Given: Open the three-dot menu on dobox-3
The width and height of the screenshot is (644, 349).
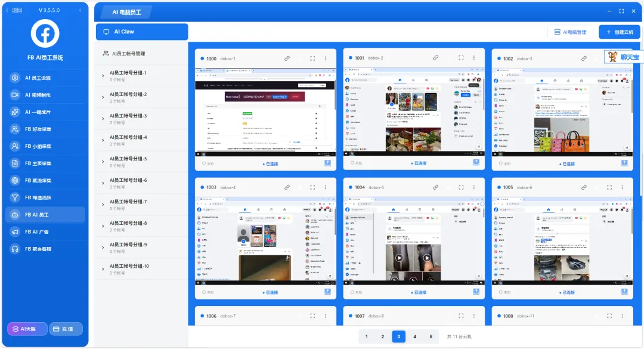Looking at the screenshot, I should [x=623, y=58].
